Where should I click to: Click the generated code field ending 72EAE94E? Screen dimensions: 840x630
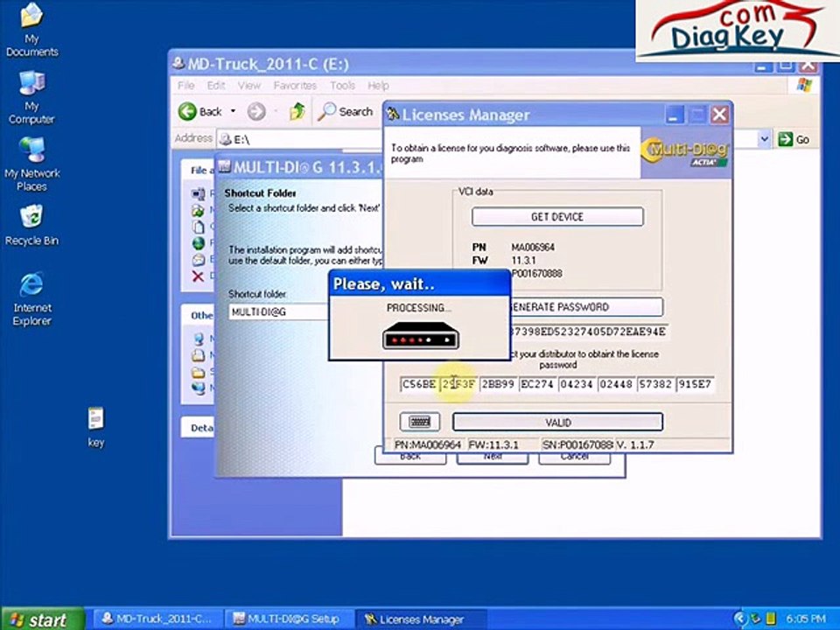pyautogui.click(x=588, y=332)
